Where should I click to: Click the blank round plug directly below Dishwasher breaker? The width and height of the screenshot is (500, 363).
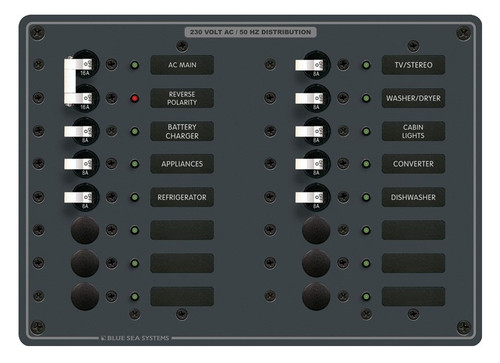point(316,230)
